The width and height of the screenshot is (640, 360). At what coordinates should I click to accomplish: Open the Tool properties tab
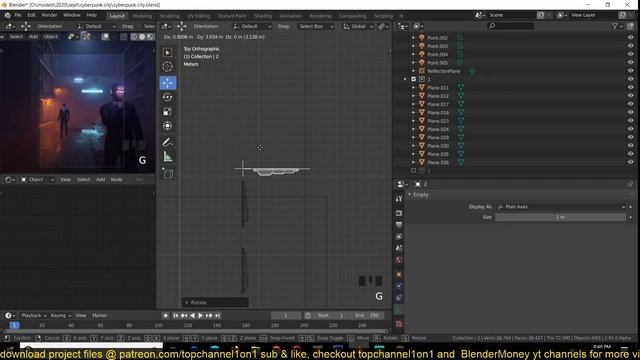click(x=399, y=199)
